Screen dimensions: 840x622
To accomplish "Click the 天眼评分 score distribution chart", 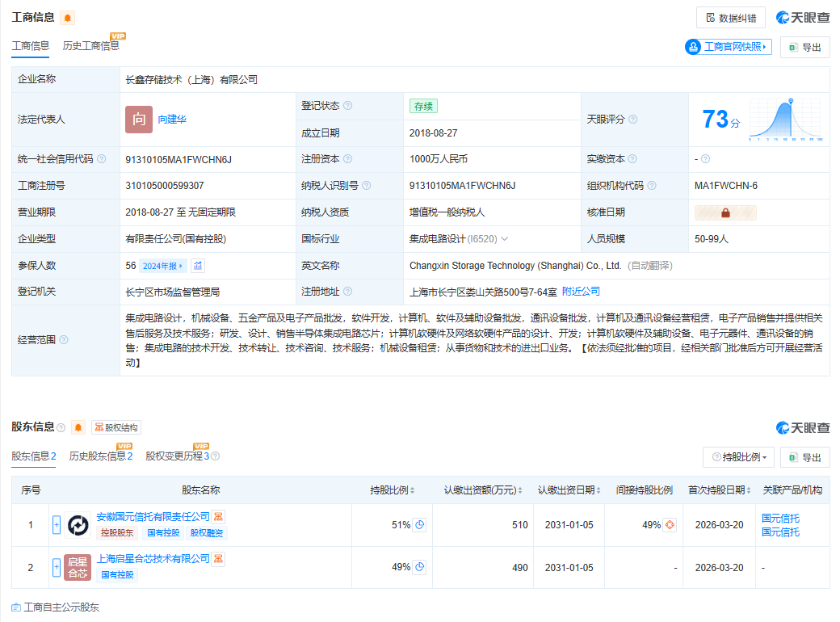I will (785, 120).
